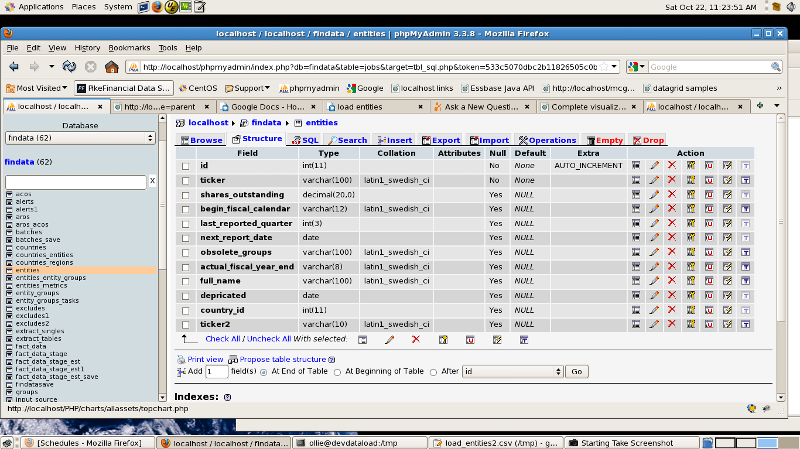
Task: Click drop X icon for depricated row
Action: [x=672, y=295]
